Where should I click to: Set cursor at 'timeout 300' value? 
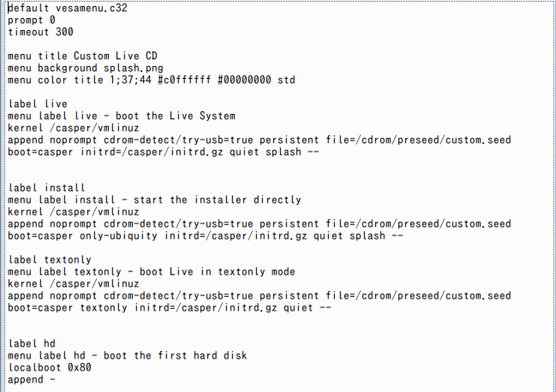64,32
